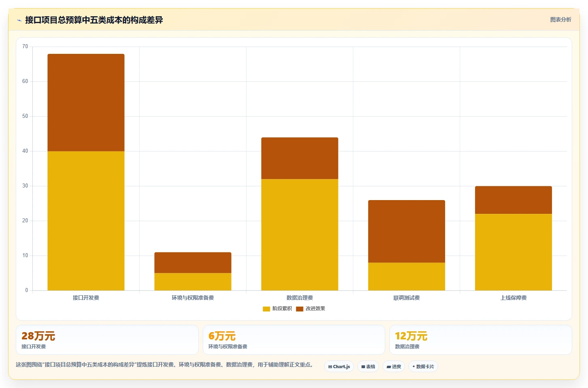This screenshot has width=588, height=388.
Task: Click the 接口开发费 brown bar segment
Action: tap(86, 102)
